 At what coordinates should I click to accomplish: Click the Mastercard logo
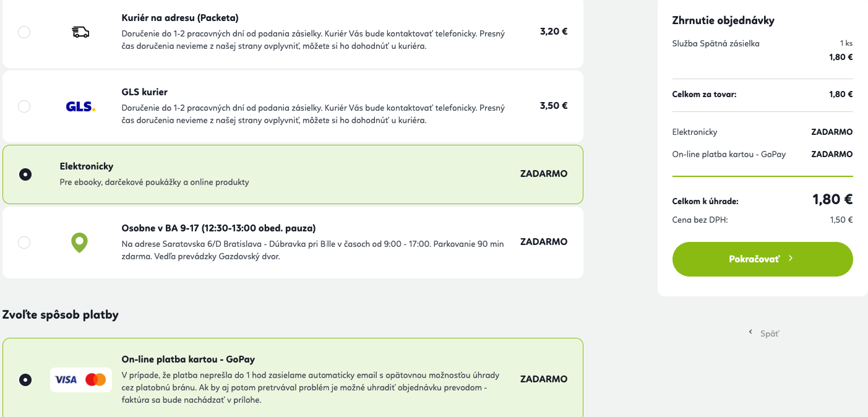(x=96, y=379)
